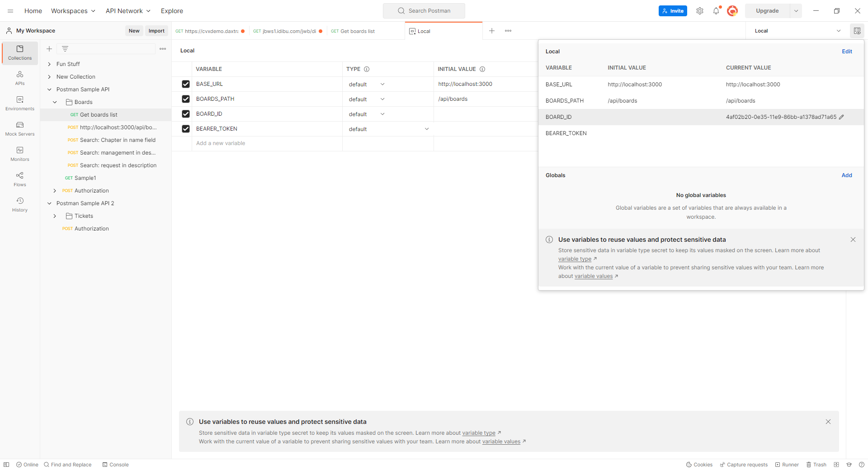Open the Upgrade dropdown arrow
Screen dimensions: 868x470
796,11
